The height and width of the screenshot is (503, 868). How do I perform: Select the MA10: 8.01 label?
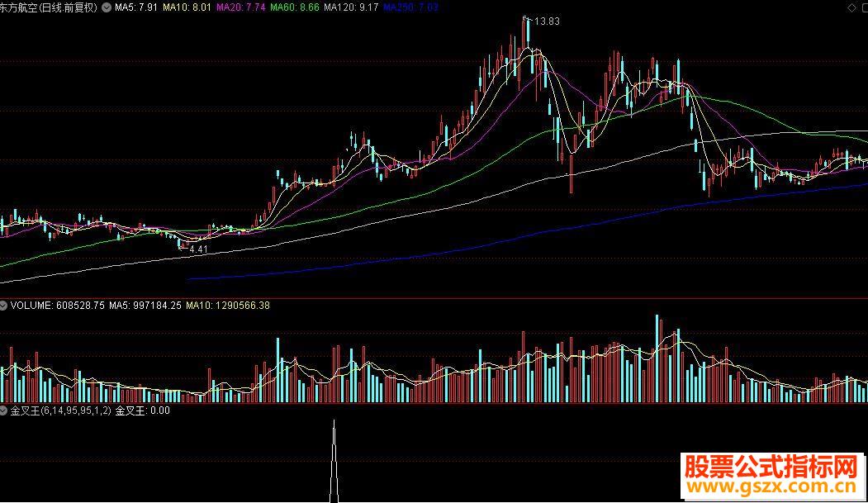click(187, 7)
